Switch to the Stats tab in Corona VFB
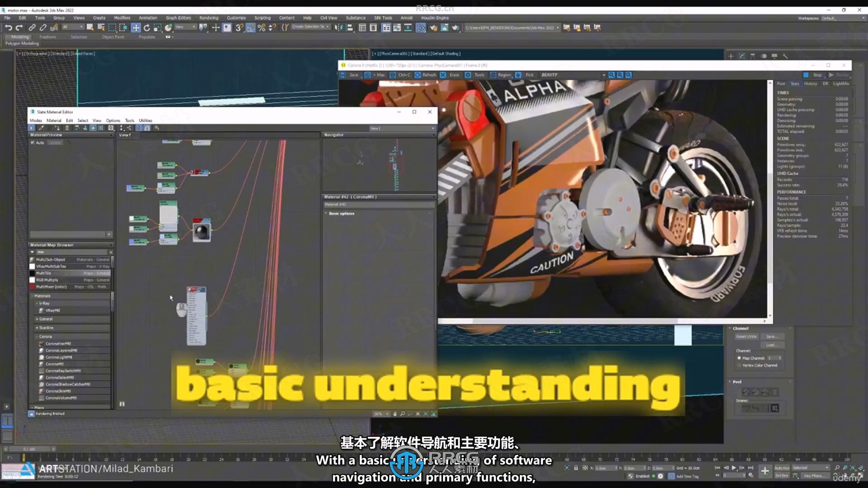The height and width of the screenshot is (488, 868). pos(795,84)
